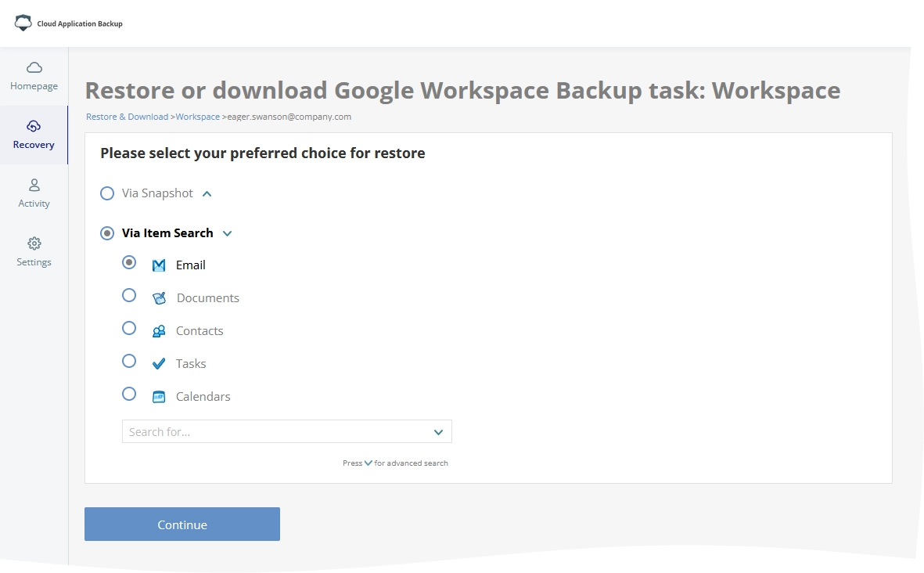The width and height of the screenshot is (924, 573).
Task: Expand the Via Snapshot chevron
Action: [207, 193]
